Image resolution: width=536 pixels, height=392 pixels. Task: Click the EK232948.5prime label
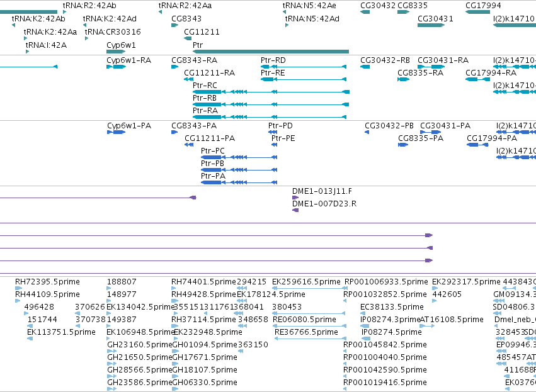coord(208,332)
